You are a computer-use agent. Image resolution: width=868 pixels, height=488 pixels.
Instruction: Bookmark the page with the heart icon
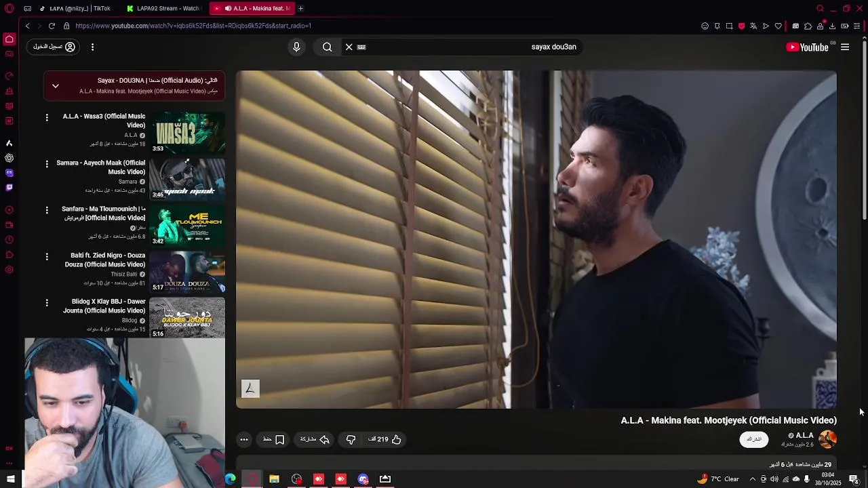pyautogui.click(x=778, y=26)
